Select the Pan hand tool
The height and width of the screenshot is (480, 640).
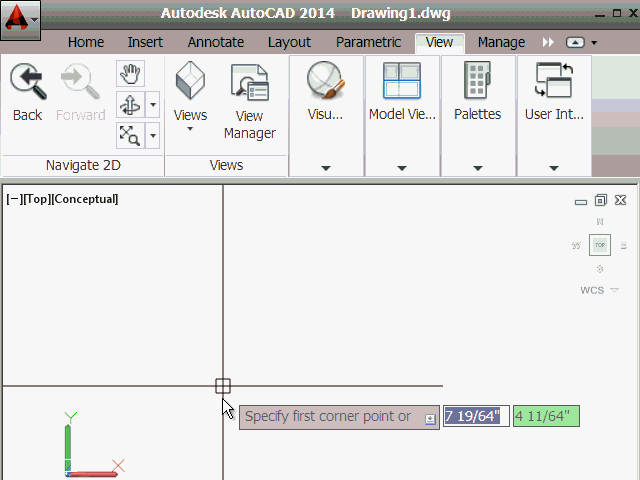click(x=130, y=73)
